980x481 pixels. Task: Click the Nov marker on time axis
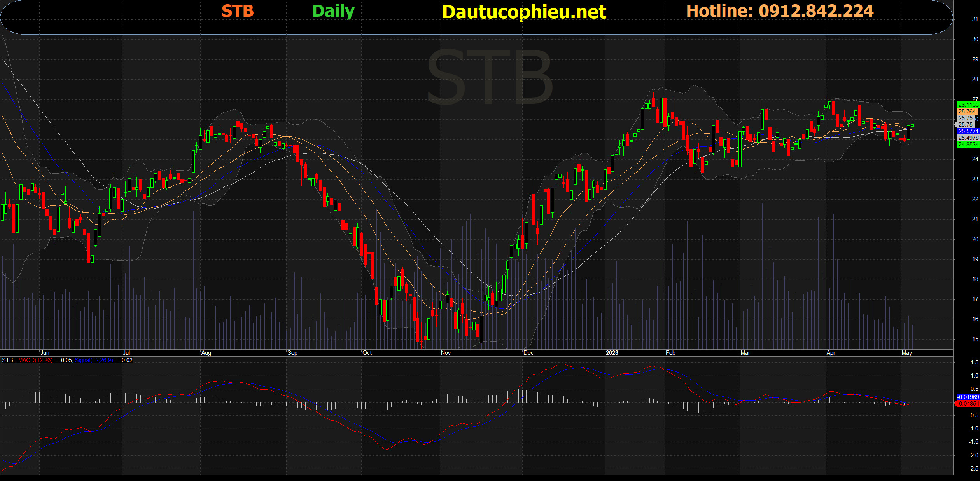coord(446,353)
